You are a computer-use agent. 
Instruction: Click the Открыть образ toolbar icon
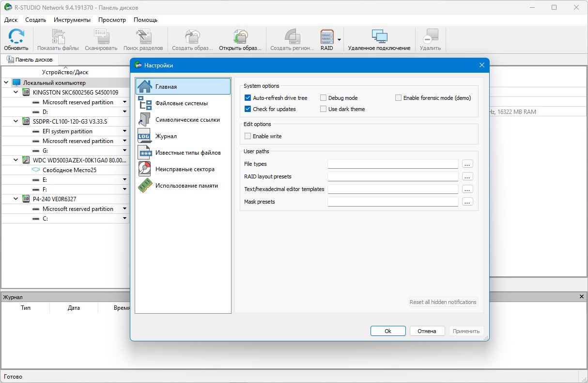[240, 36]
